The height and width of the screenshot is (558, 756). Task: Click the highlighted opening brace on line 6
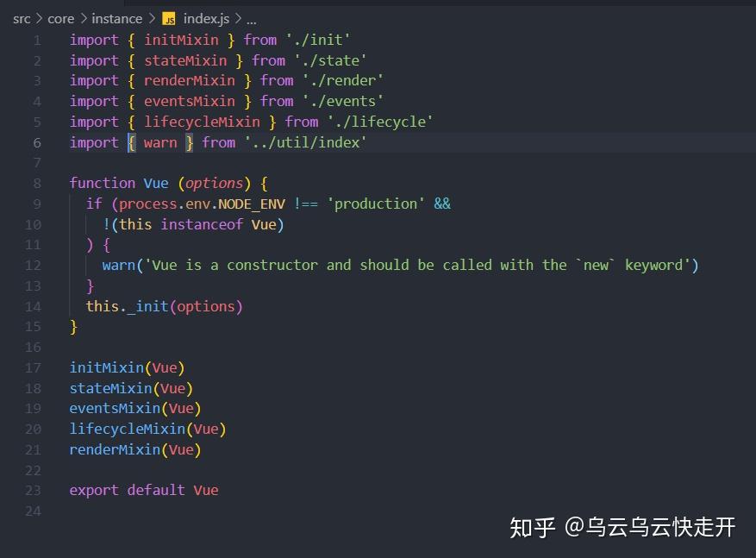click(x=132, y=143)
